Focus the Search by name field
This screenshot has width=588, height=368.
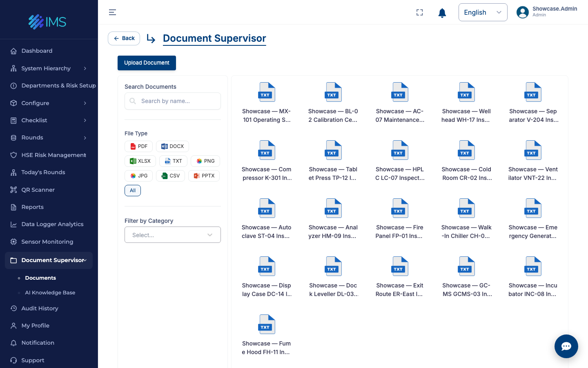[173, 101]
